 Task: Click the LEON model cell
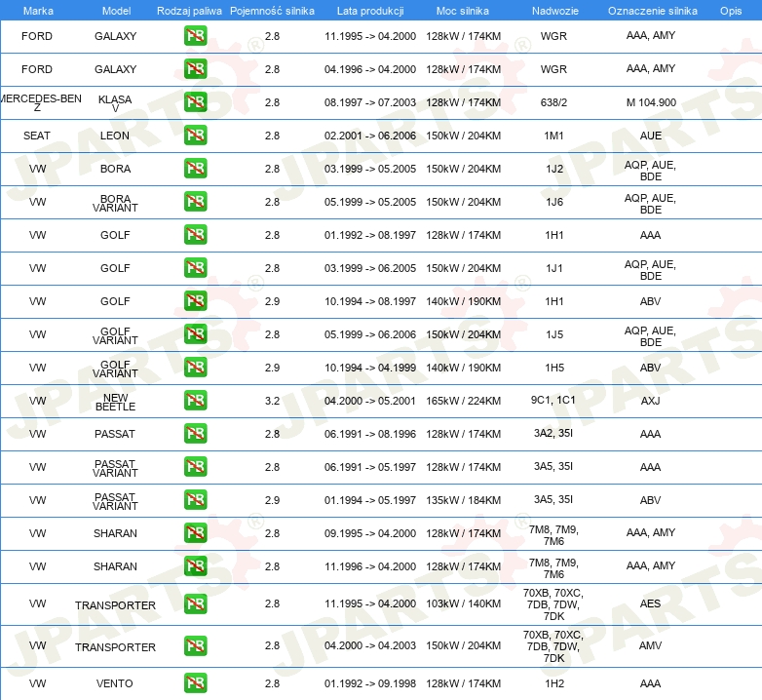click(115, 136)
